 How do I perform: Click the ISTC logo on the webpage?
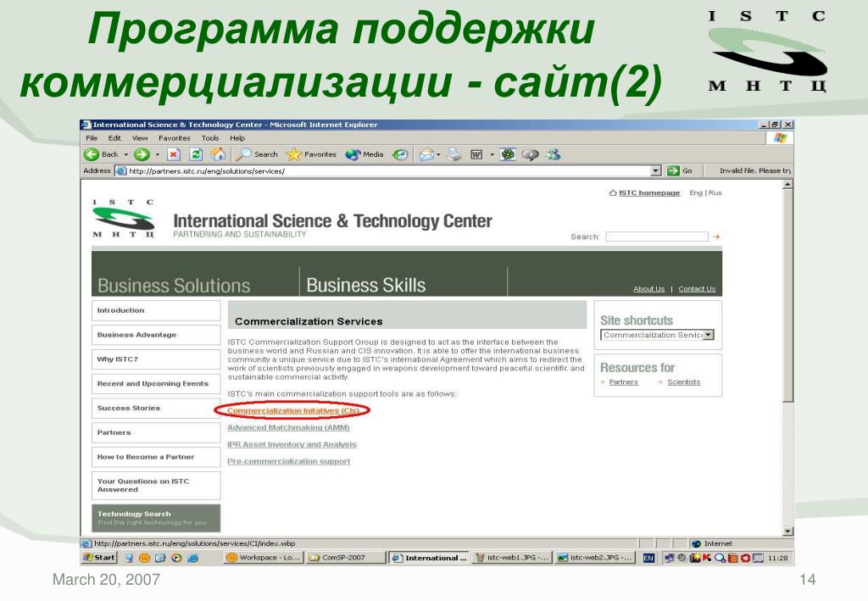click(124, 218)
